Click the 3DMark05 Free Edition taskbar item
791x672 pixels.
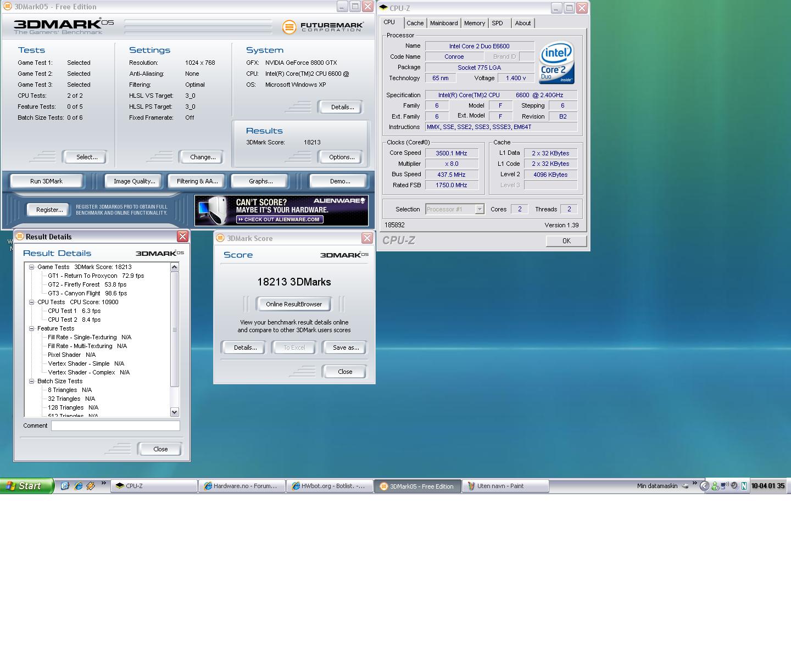tap(417, 486)
